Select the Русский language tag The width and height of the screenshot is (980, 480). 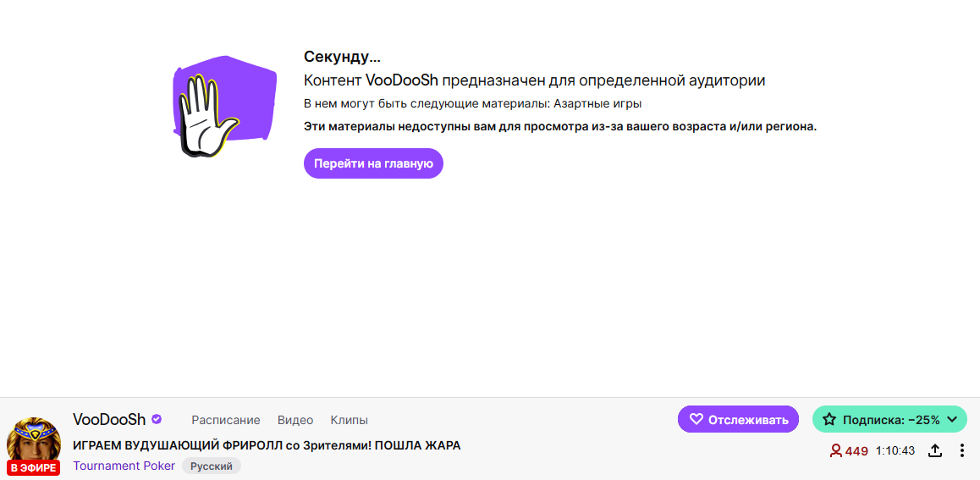(212, 466)
